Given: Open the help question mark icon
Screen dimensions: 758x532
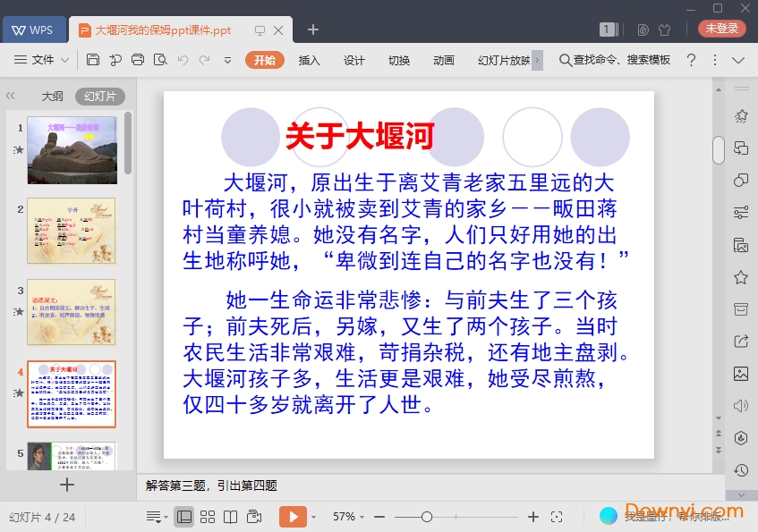Looking at the screenshot, I should point(691,60).
